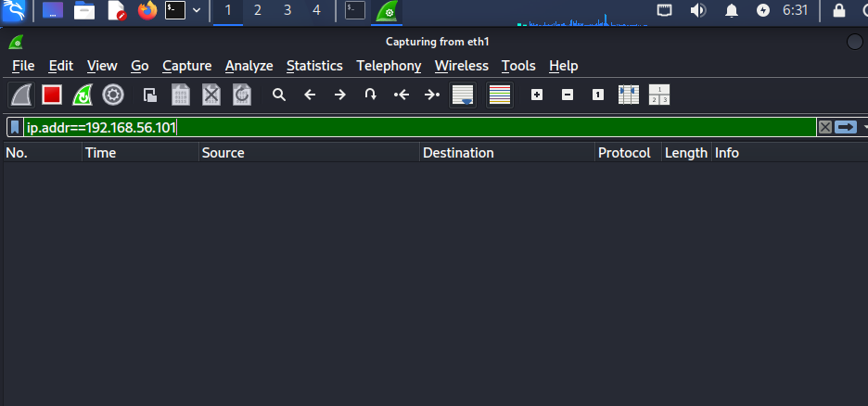Sort packets by Protocol column
The image size is (868, 406).
[x=629, y=153]
